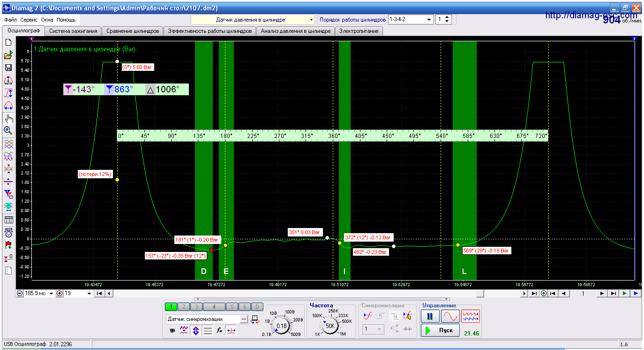Click the red flag add-marker icon
Viewport: 644px width, 350px height.
[x=8, y=245]
